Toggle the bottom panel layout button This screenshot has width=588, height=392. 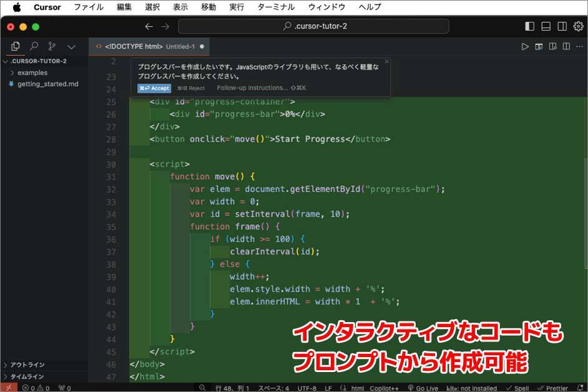[x=546, y=26]
